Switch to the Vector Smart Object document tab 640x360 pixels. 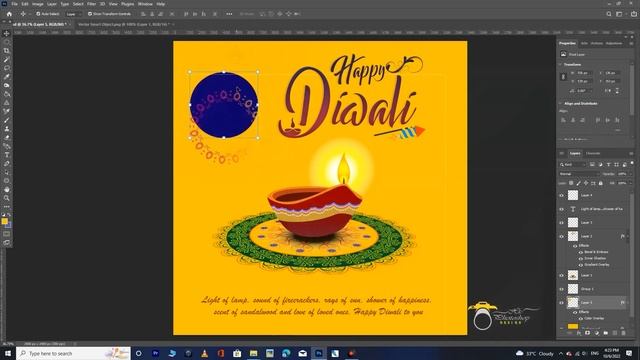[x=125, y=24]
